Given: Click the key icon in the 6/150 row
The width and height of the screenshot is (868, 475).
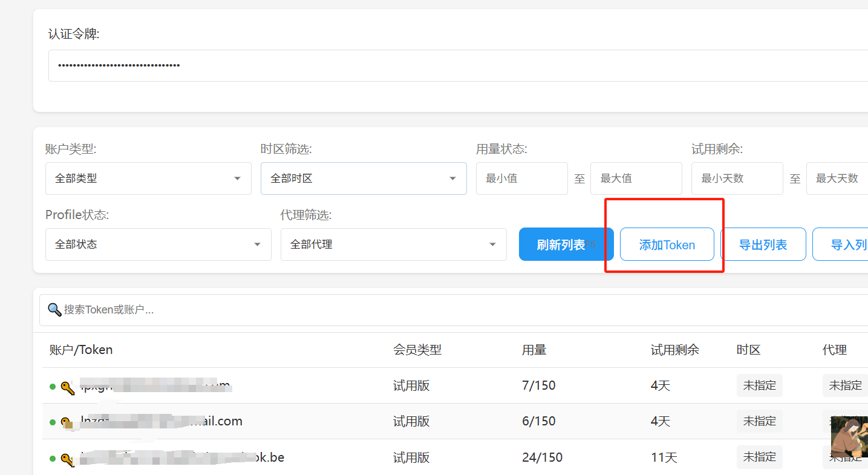Looking at the screenshot, I should (x=68, y=423).
